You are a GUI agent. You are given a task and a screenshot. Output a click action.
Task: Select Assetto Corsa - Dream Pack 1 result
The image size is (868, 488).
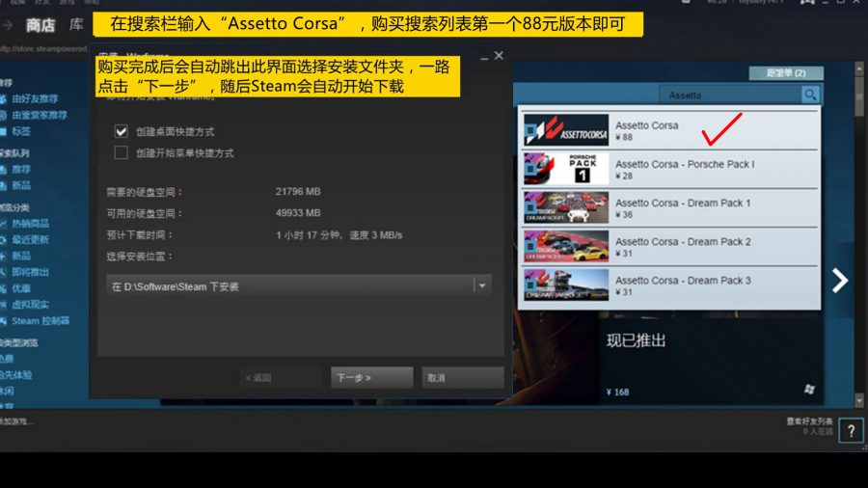670,208
